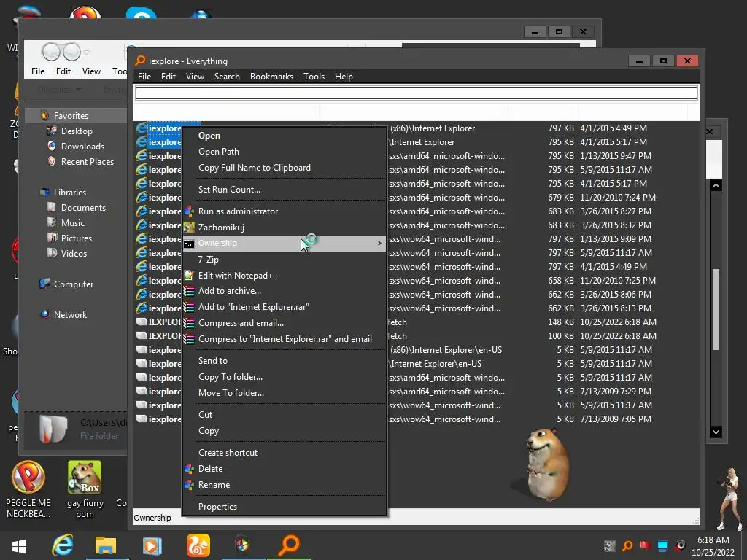Click the Notepad++ icon beside Edit with Notepad++

pyautogui.click(x=189, y=275)
